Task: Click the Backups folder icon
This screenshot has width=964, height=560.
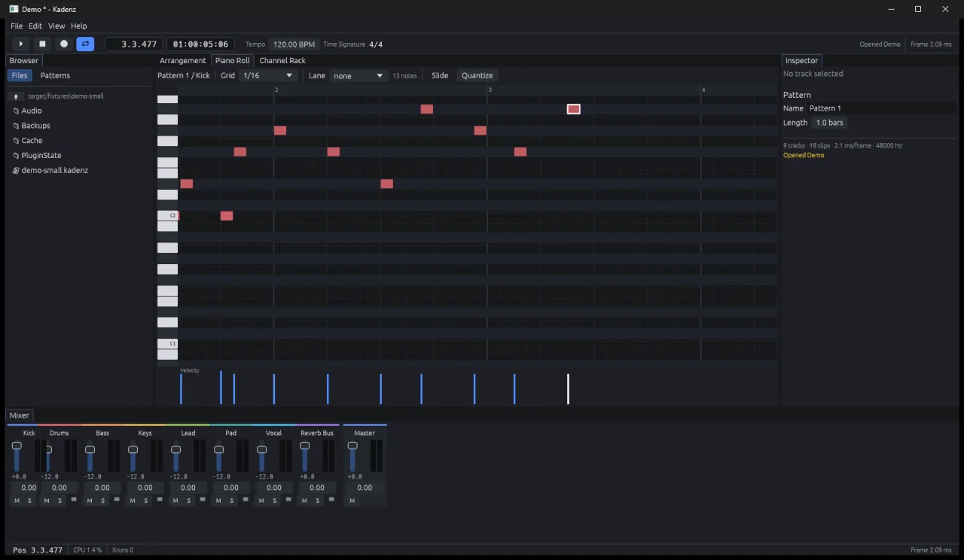Action: tap(16, 126)
